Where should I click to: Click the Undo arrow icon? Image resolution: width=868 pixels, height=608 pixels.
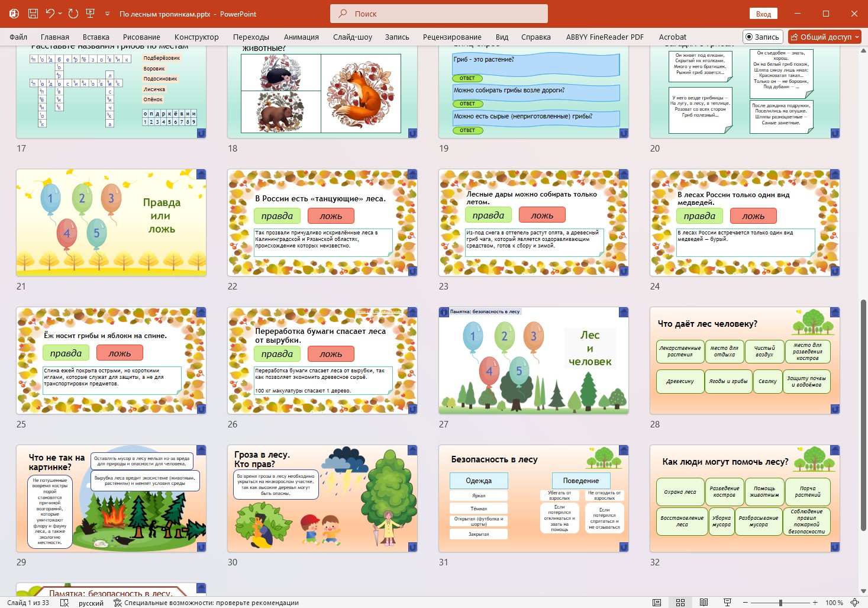pyautogui.click(x=50, y=14)
